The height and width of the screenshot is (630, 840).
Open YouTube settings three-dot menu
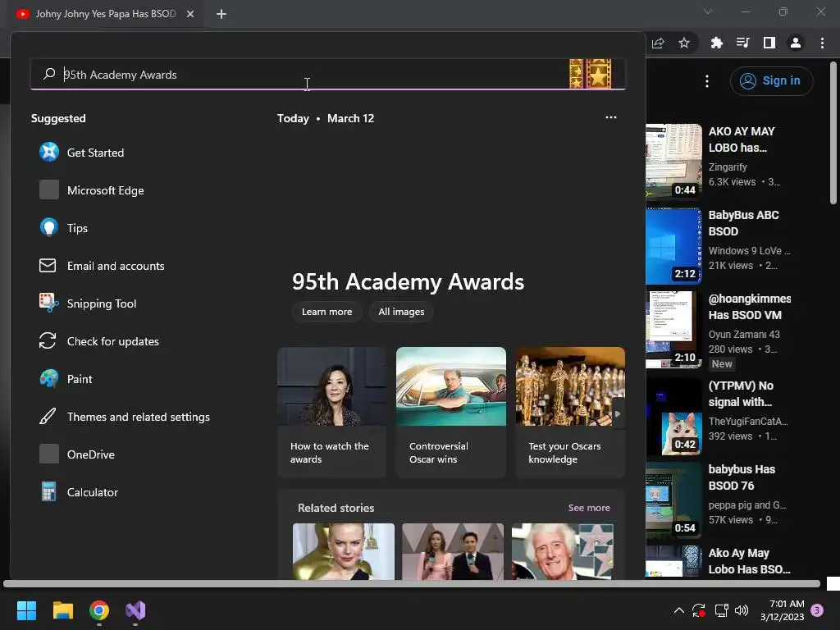pos(707,81)
